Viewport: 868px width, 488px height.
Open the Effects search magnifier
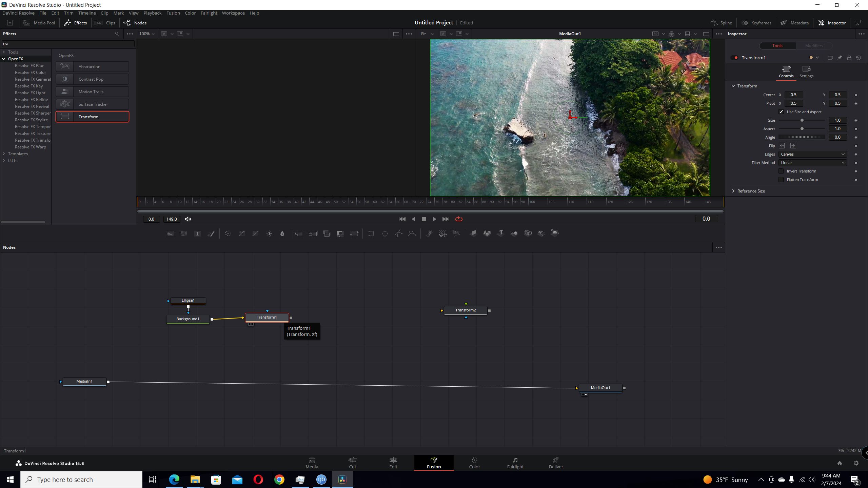click(x=117, y=34)
